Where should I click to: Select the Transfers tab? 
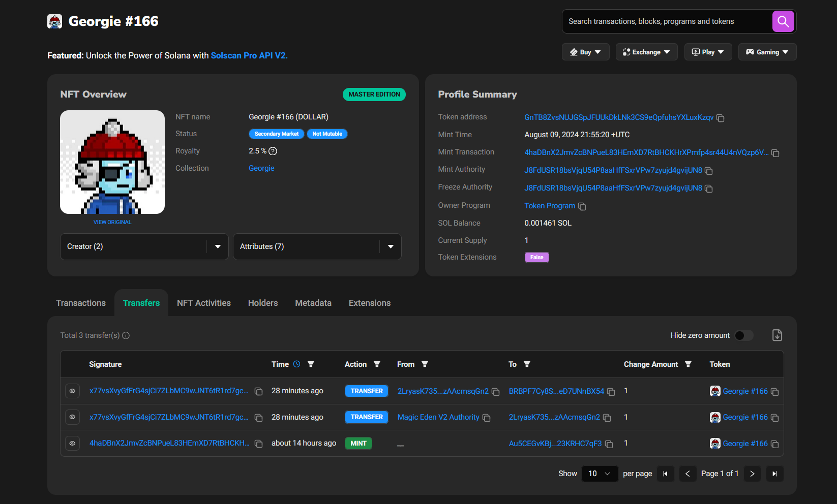[x=141, y=303]
